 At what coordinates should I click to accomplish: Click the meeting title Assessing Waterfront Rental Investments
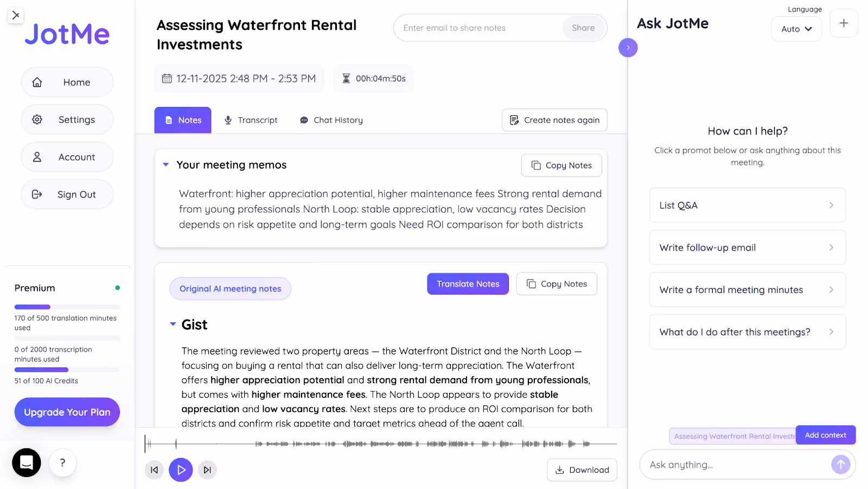(257, 35)
